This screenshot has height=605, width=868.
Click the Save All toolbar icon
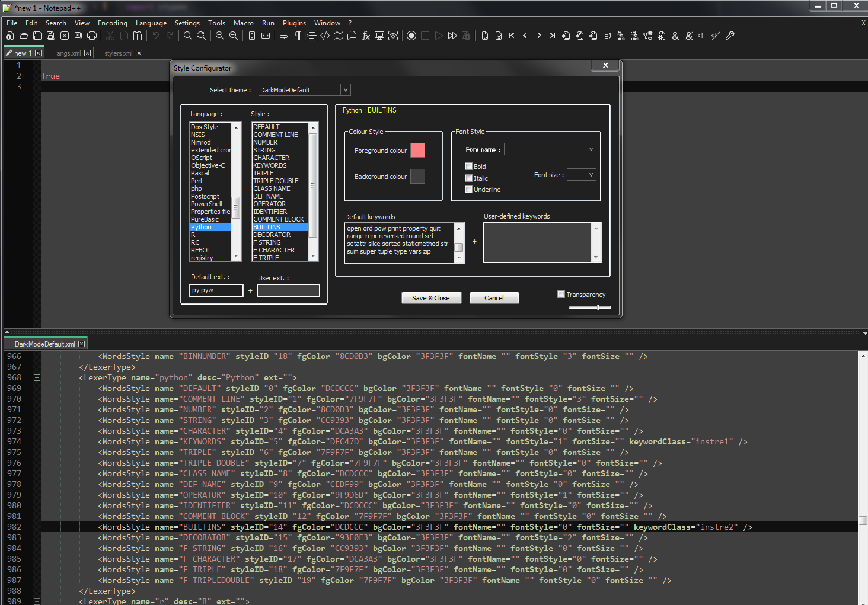[51, 36]
